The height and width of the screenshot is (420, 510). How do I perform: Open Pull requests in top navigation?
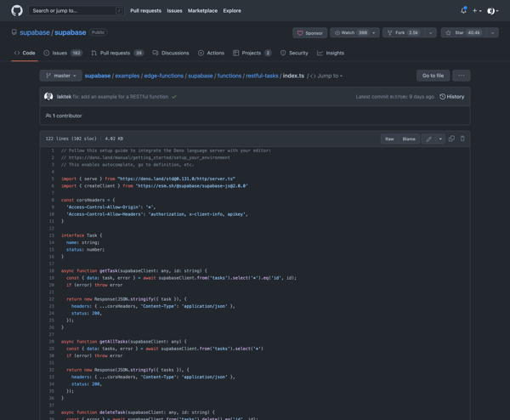click(x=145, y=11)
